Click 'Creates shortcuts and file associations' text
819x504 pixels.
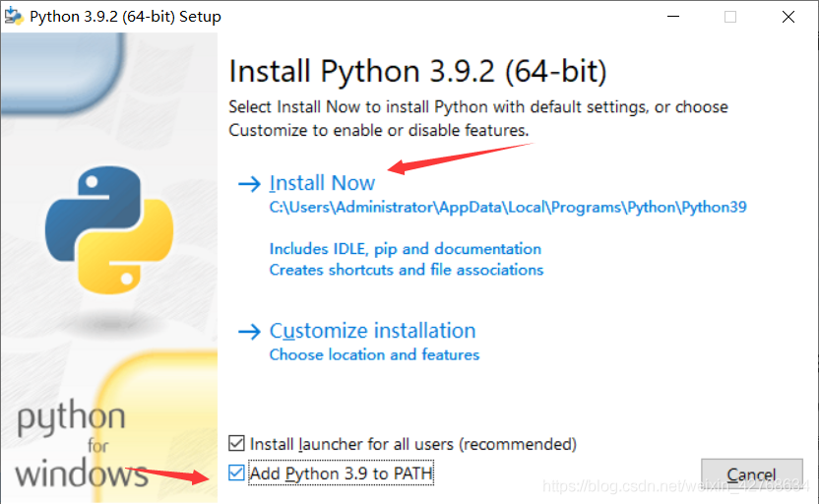(407, 270)
